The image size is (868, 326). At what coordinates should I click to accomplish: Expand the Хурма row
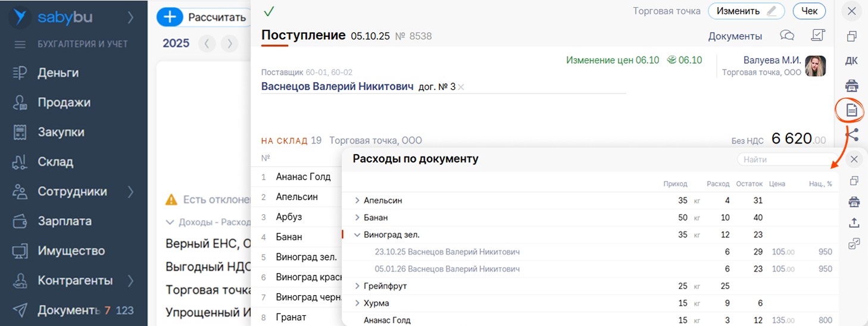point(357,303)
